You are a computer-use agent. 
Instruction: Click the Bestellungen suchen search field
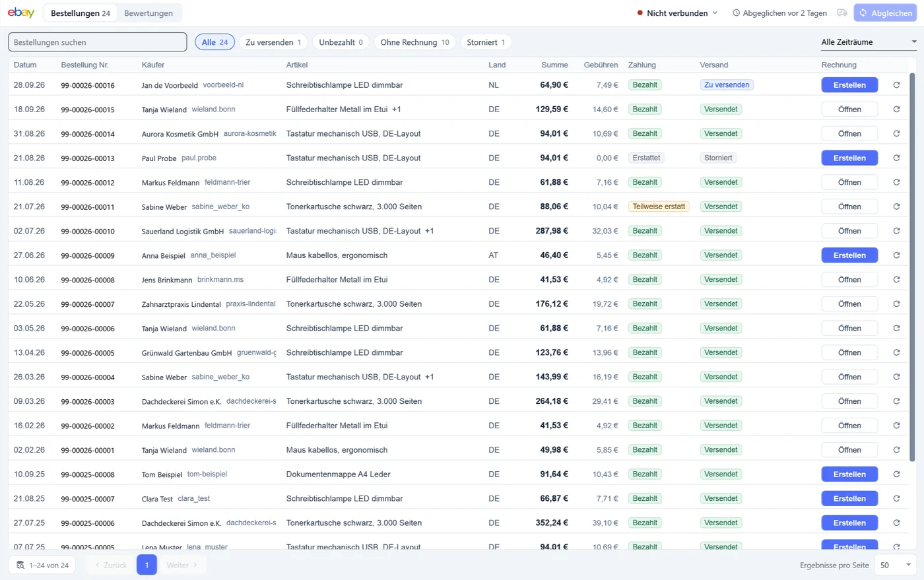98,42
